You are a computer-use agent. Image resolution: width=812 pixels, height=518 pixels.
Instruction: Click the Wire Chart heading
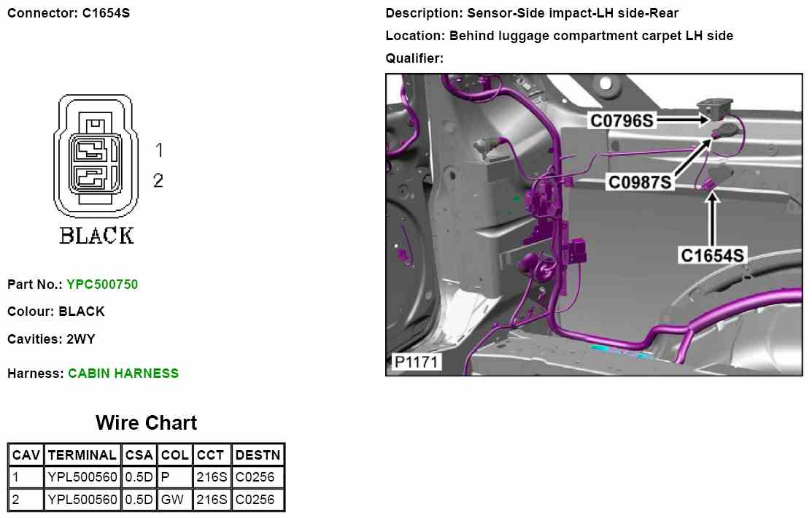pos(146,423)
